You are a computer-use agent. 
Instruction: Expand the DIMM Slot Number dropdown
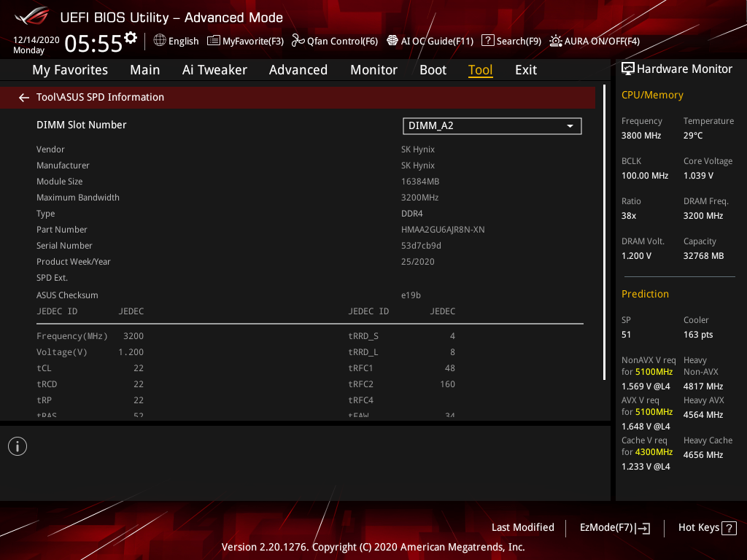pyautogui.click(x=492, y=125)
